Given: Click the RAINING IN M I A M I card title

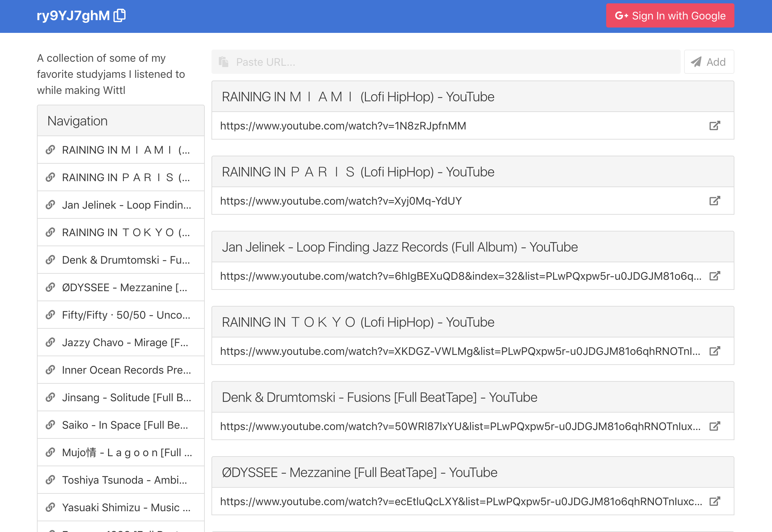Looking at the screenshot, I should 358,97.
